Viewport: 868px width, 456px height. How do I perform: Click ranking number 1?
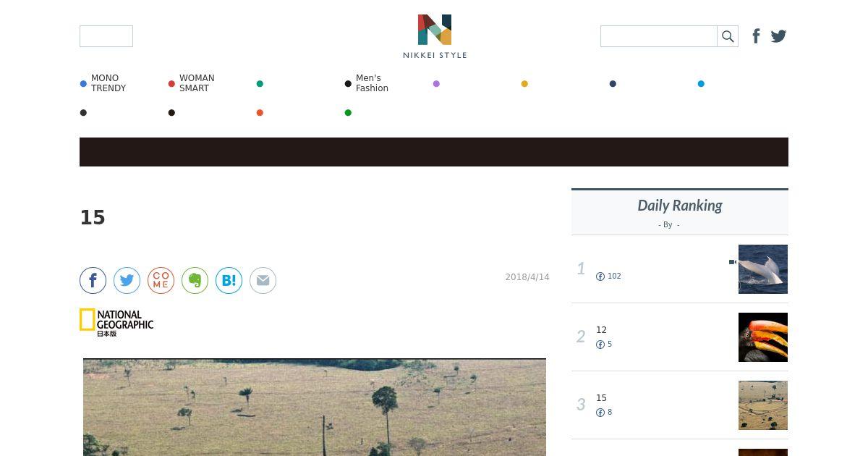click(x=581, y=269)
